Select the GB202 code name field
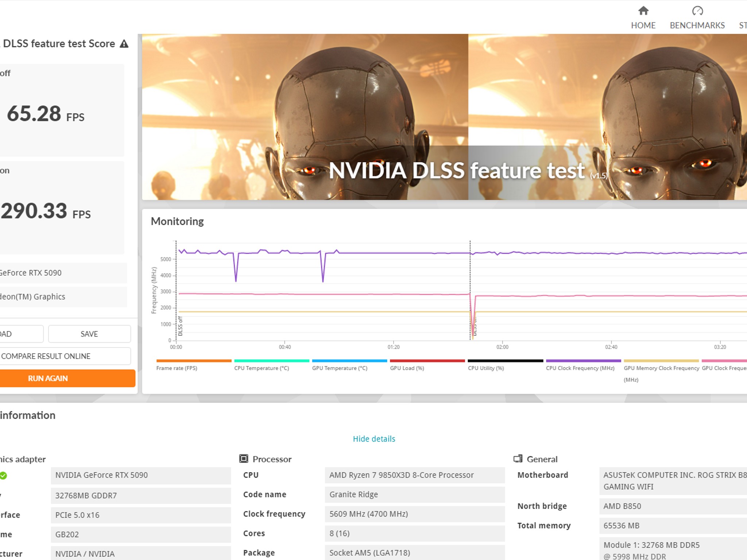 point(141,534)
